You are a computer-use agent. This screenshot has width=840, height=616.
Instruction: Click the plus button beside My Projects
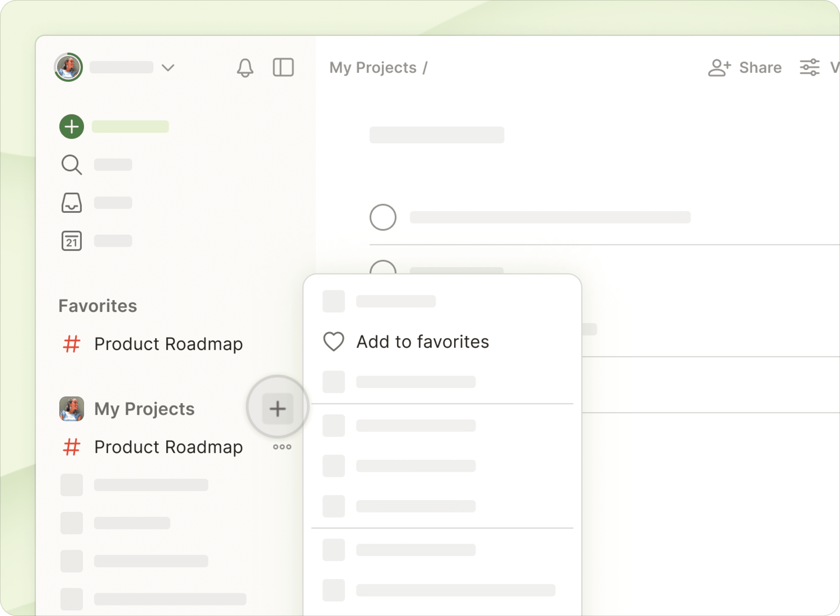pyautogui.click(x=278, y=409)
